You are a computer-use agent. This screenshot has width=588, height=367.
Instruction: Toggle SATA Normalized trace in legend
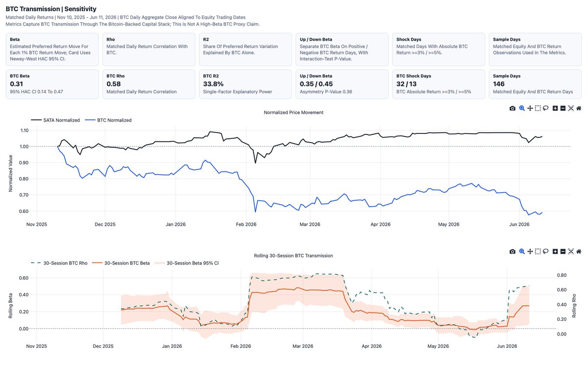55,120
